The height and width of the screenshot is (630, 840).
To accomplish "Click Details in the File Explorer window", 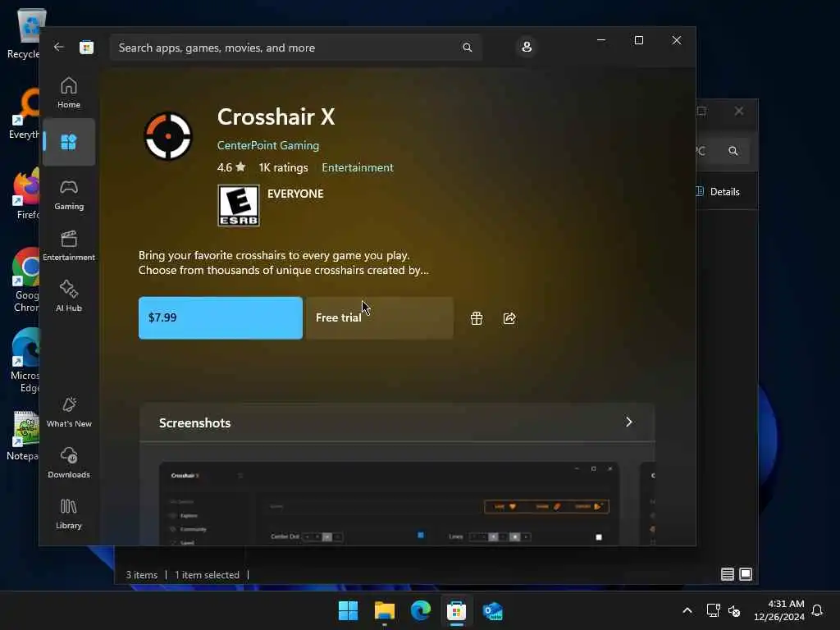I will 718,192.
